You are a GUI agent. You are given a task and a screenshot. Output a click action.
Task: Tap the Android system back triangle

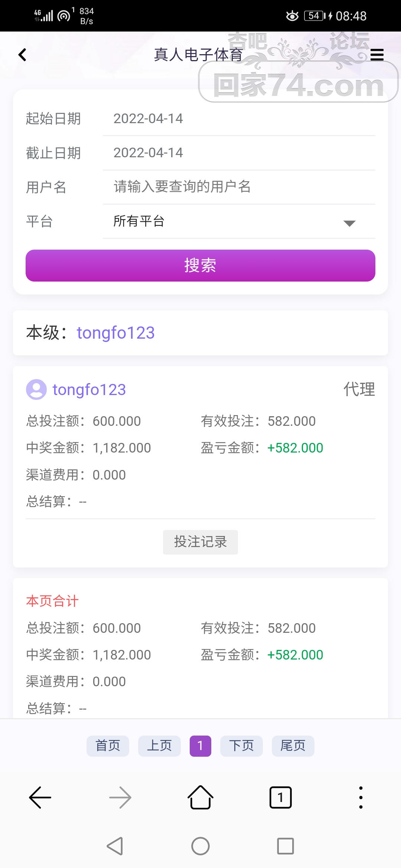point(115,846)
